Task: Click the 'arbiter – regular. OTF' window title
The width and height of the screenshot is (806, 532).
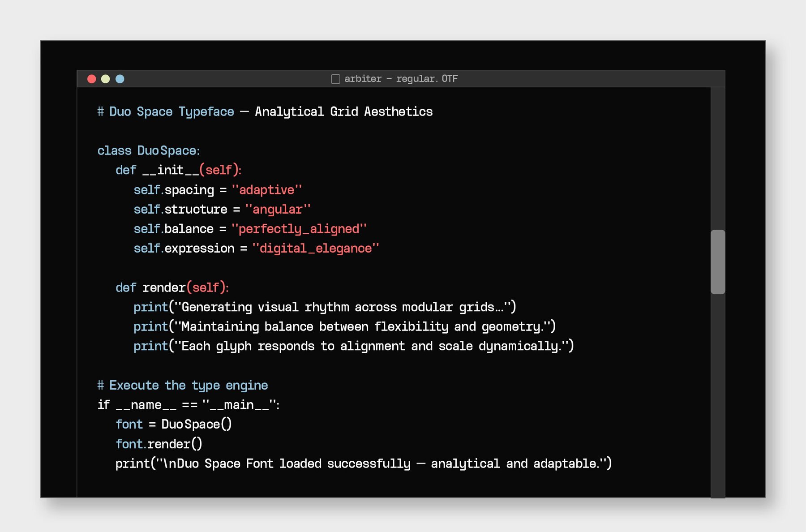Action: click(401, 79)
